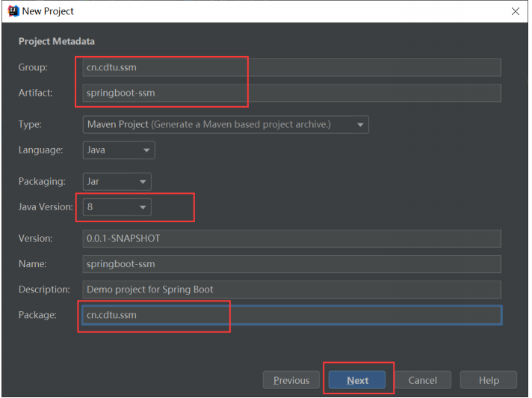Screen dimensions: 532x398
Task: Close the New Project dialog
Action: [x=515, y=11]
